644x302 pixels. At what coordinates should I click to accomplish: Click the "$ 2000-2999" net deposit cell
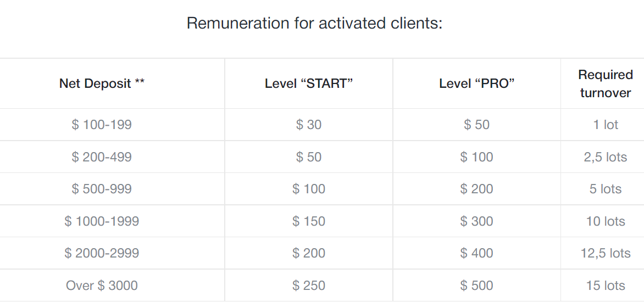click(102, 253)
